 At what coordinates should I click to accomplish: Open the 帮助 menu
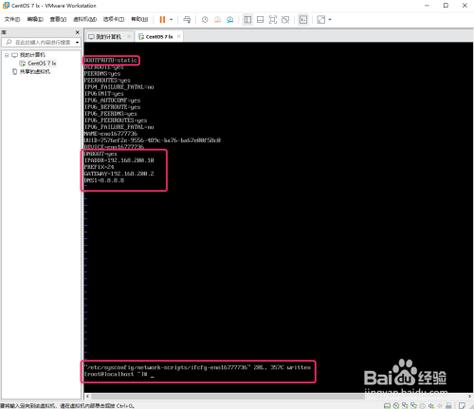point(139,19)
